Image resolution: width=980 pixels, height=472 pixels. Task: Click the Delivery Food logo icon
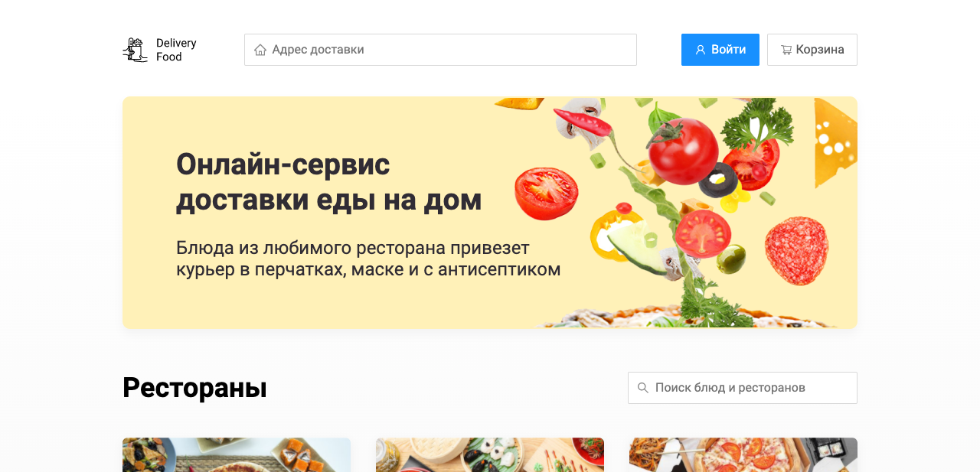pyautogui.click(x=135, y=50)
